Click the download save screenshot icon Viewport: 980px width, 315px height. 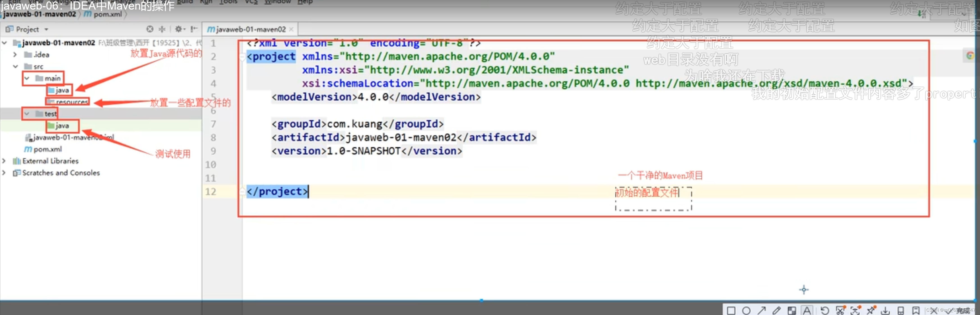tap(885, 310)
